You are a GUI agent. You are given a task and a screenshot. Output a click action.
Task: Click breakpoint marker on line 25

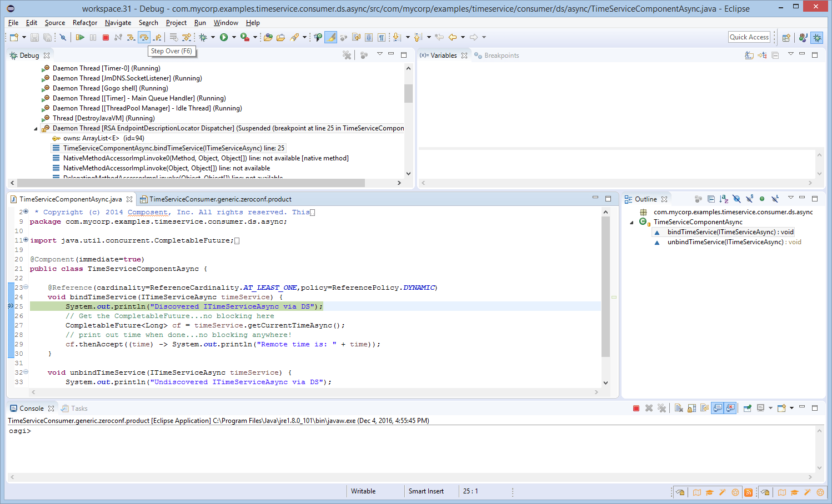pyautogui.click(x=11, y=306)
